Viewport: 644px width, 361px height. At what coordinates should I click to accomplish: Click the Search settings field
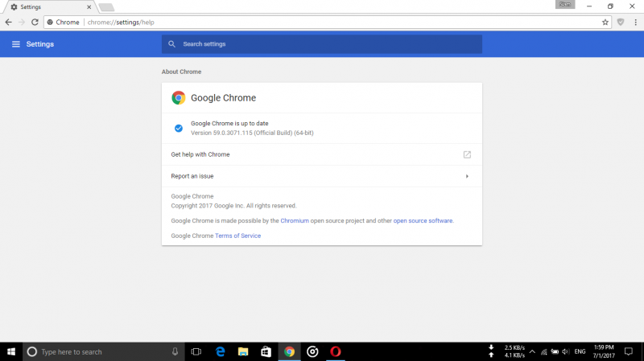point(321,44)
